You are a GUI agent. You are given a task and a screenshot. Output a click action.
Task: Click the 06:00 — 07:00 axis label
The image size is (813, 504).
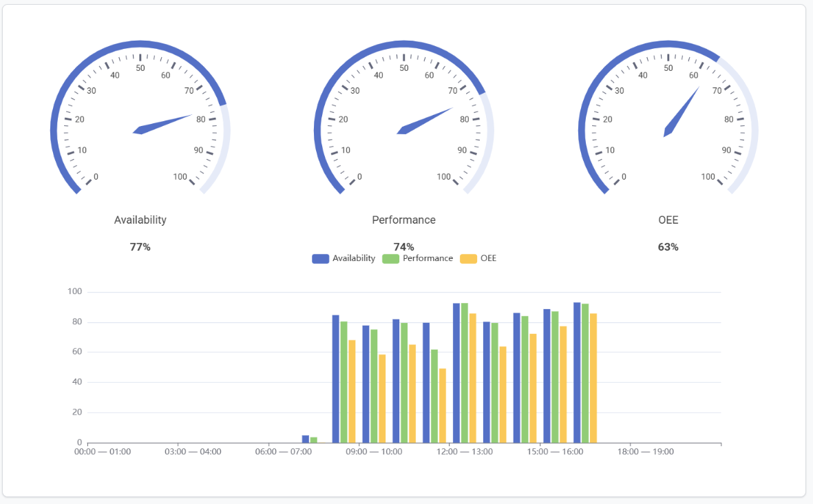pos(284,452)
